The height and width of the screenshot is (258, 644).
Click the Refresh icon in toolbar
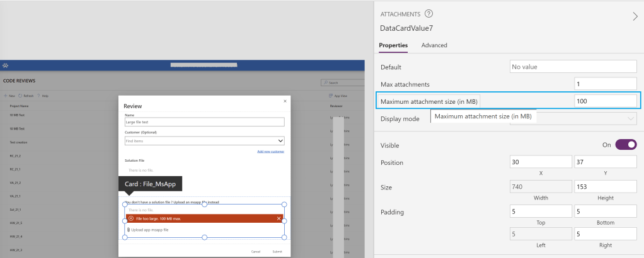pos(21,96)
